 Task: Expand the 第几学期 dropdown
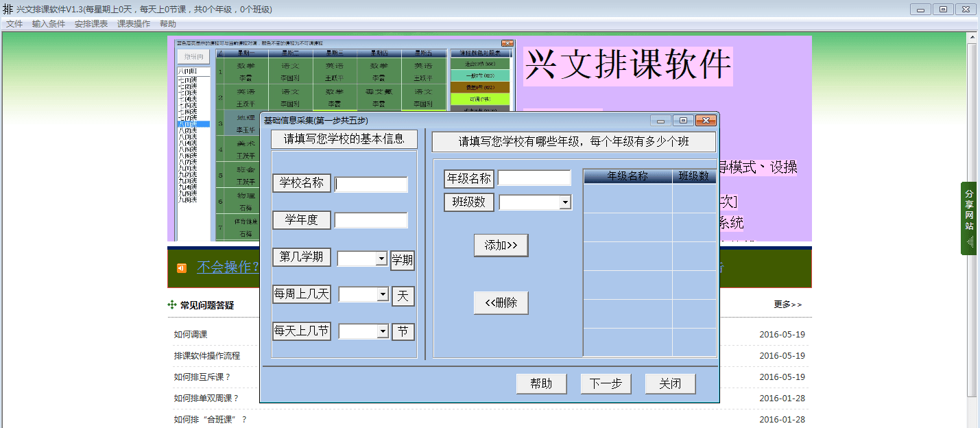click(382, 259)
